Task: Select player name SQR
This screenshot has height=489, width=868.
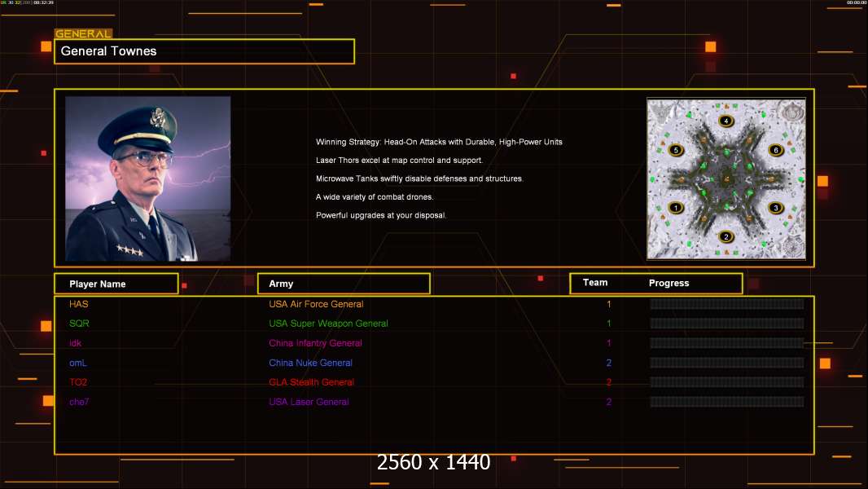Action: coord(79,324)
